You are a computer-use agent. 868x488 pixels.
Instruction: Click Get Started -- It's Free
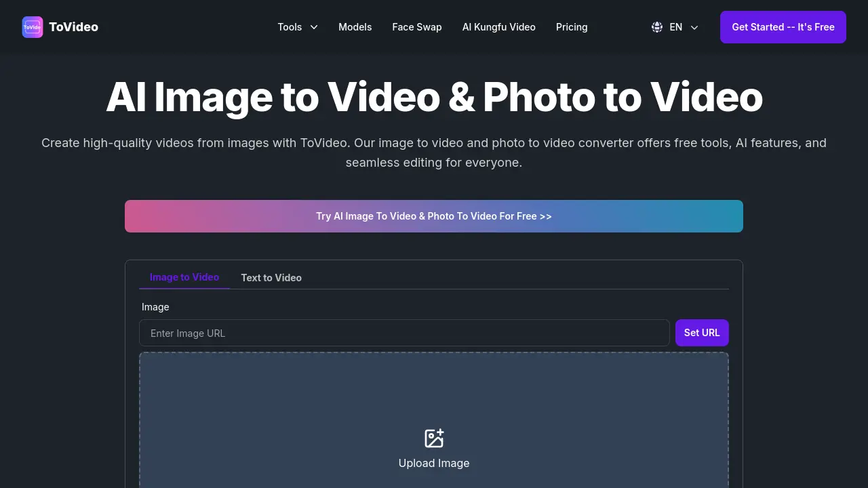(783, 27)
